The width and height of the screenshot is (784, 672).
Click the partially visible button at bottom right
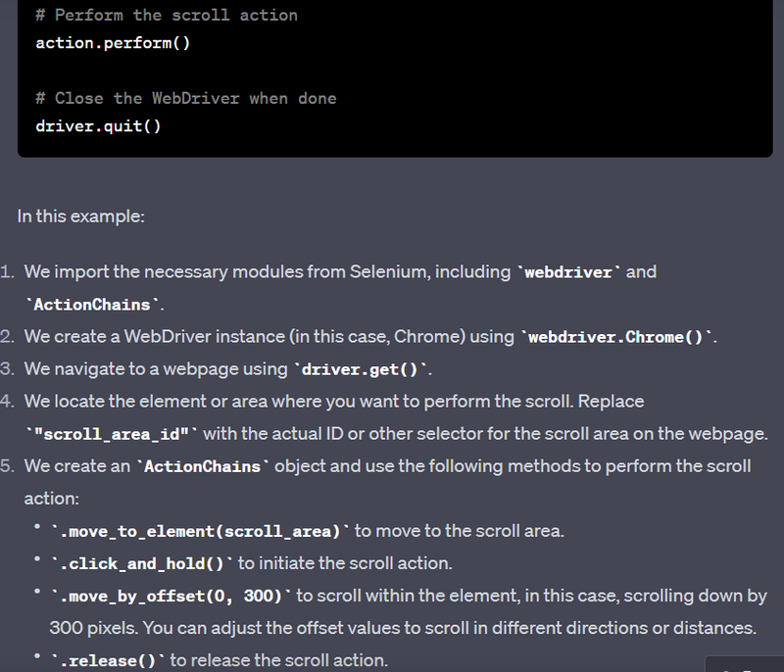[x=745, y=665]
